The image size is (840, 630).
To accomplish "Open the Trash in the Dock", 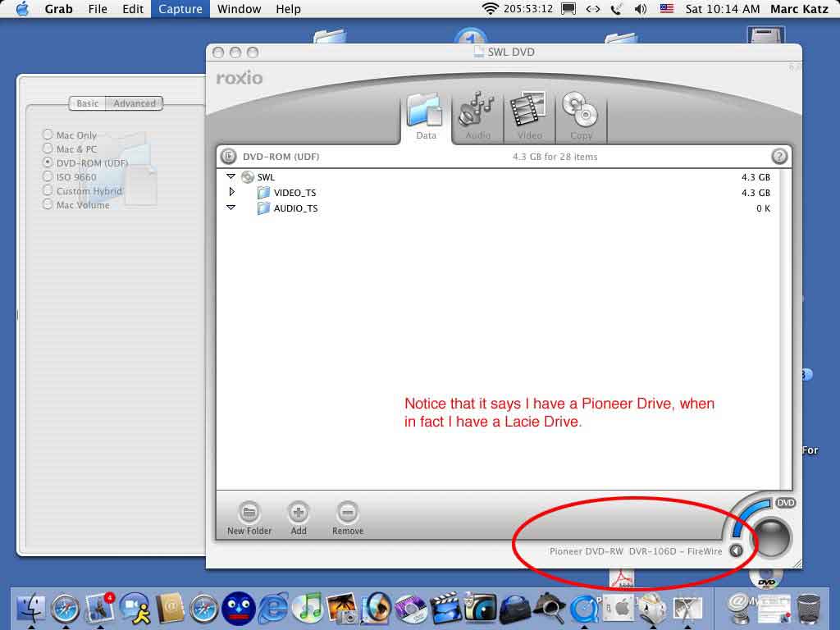I will (x=809, y=609).
